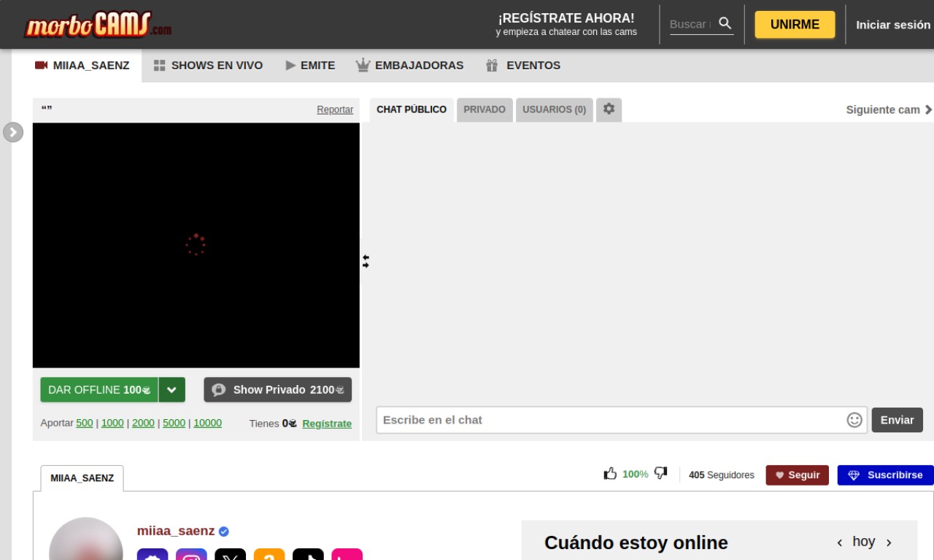
Task: Click the blue Suscribirse button
Action: tap(885, 475)
